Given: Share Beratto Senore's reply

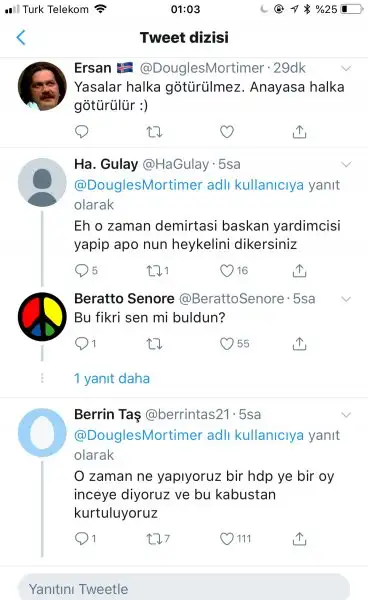Looking at the screenshot, I should 300,344.
